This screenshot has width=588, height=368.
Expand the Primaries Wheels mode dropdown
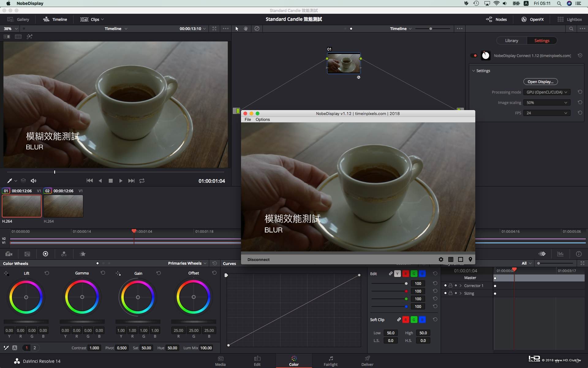(187, 263)
